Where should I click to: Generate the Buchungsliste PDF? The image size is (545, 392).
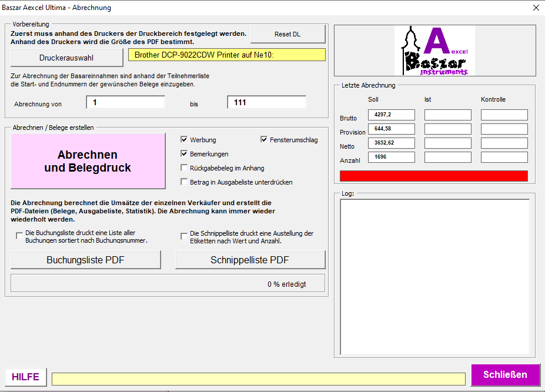tap(86, 260)
